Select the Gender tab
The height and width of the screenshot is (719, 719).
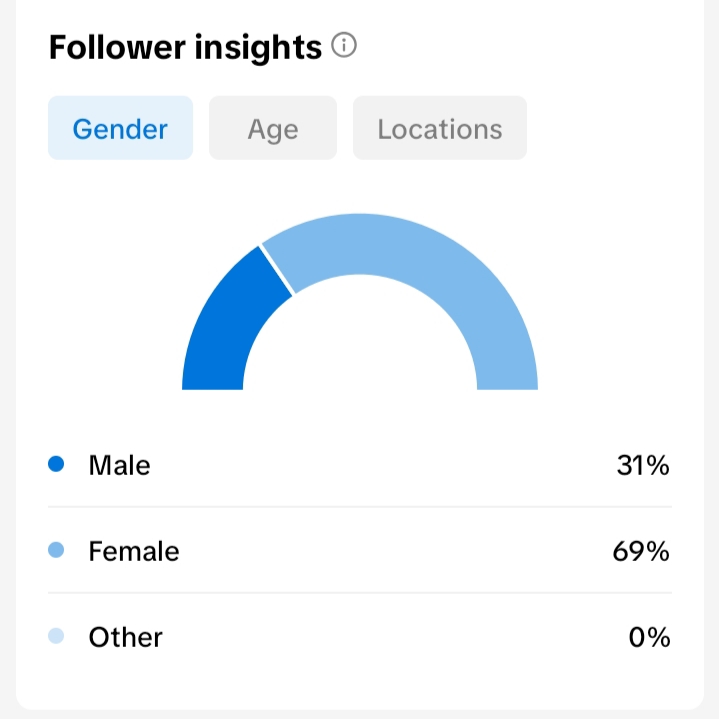(x=120, y=128)
